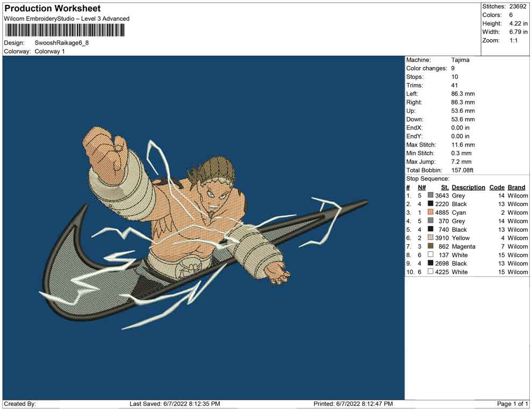Image resolution: width=532 pixels, height=409 pixels.
Task: Click the black swatch in stop row 9
Action: (430, 264)
